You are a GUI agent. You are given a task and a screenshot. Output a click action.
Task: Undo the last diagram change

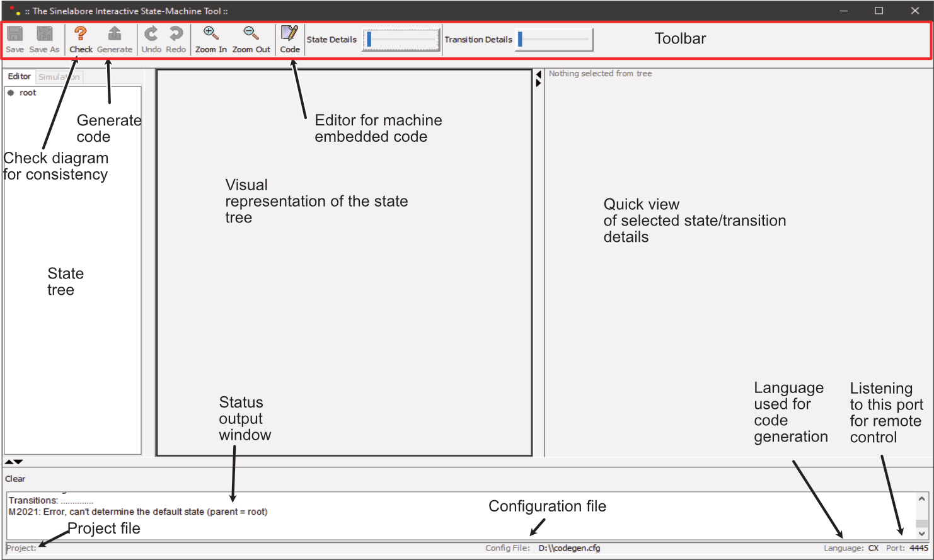(151, 35)
